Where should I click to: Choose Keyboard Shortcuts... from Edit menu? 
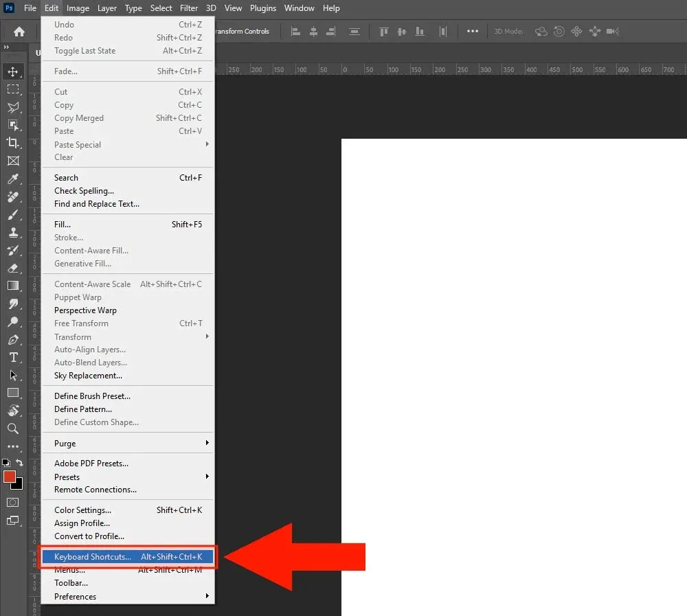click(x=128, y=557)
